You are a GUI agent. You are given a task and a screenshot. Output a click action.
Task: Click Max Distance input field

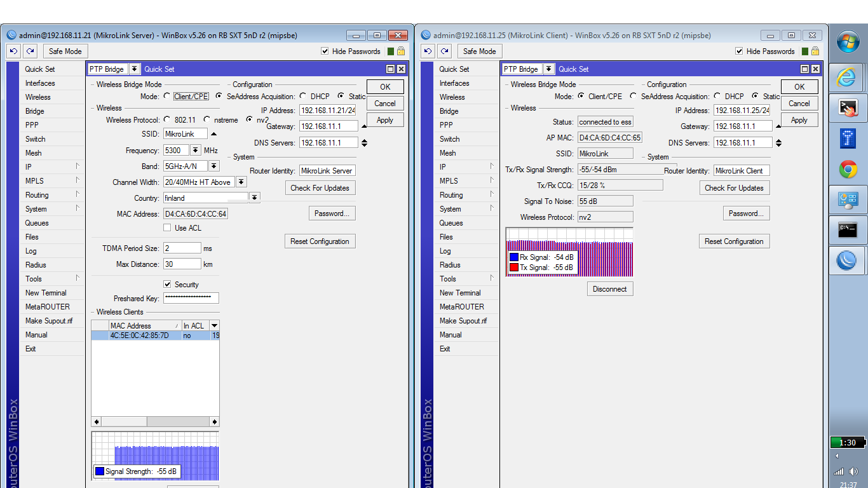(182, 264)
